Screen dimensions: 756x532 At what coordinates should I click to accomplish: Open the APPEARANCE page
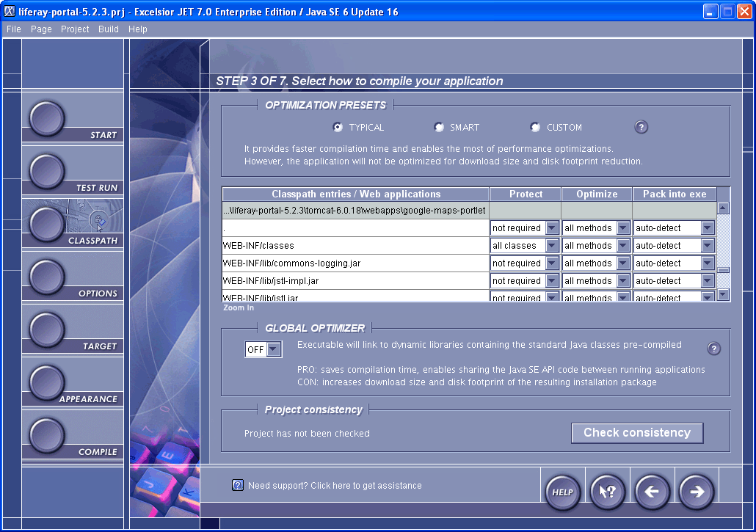point(47,383)
